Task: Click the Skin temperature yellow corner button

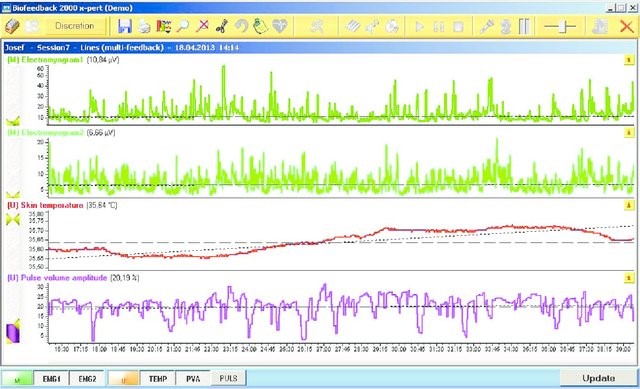Action: tap(629, 205)
